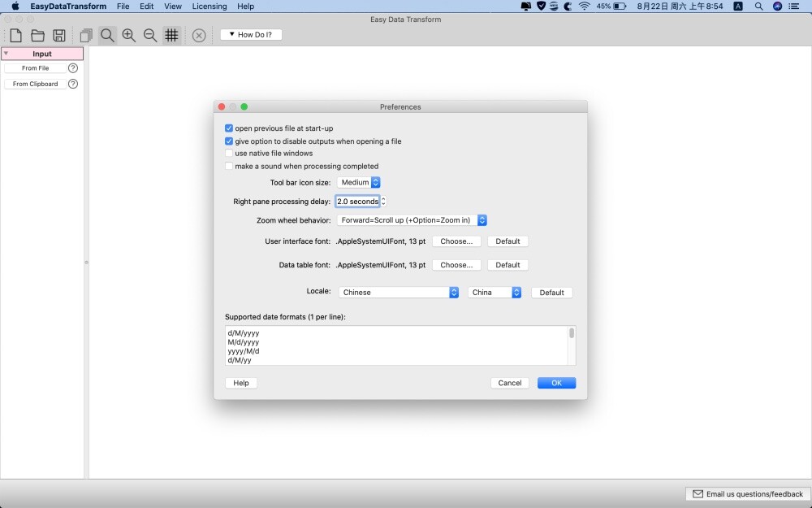Zoom in with the plus magnifier icon
The height and width of the screenshot is (508, 812).
click(x=128, y=35)
